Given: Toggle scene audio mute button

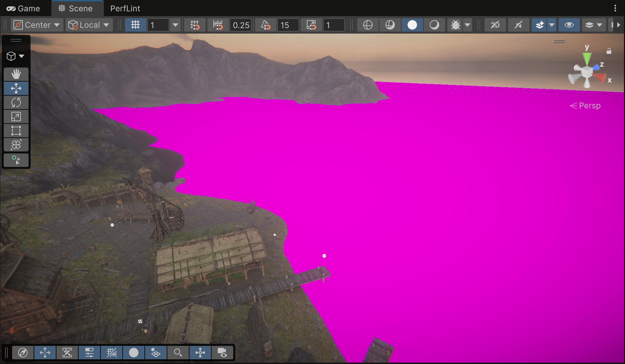Looking at the screenshot, I should 518,25.
